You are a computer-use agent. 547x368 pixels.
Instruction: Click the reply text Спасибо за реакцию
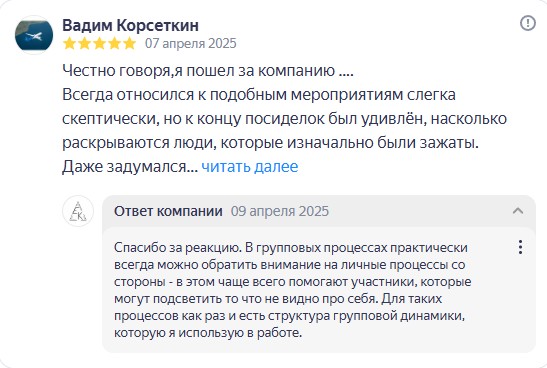178,248
